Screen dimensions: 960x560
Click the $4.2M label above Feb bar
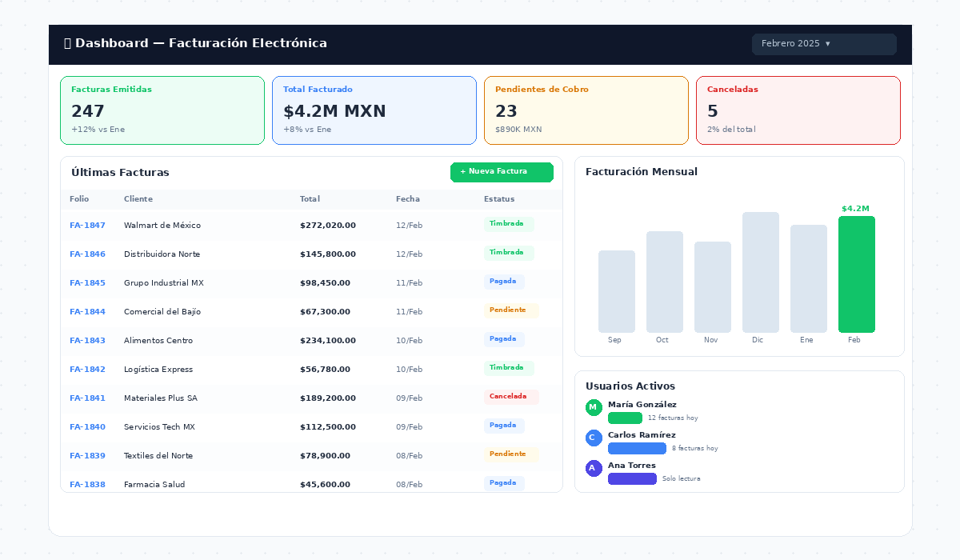coord(855,209)
